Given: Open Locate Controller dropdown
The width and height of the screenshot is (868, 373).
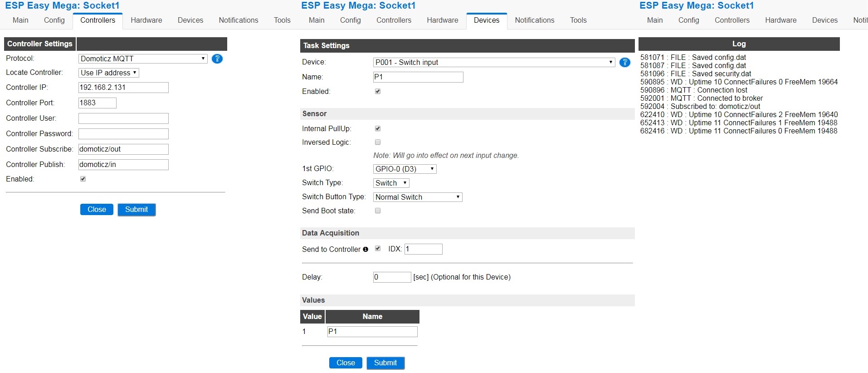Looking at the screenshot, I should pos(109,73).
